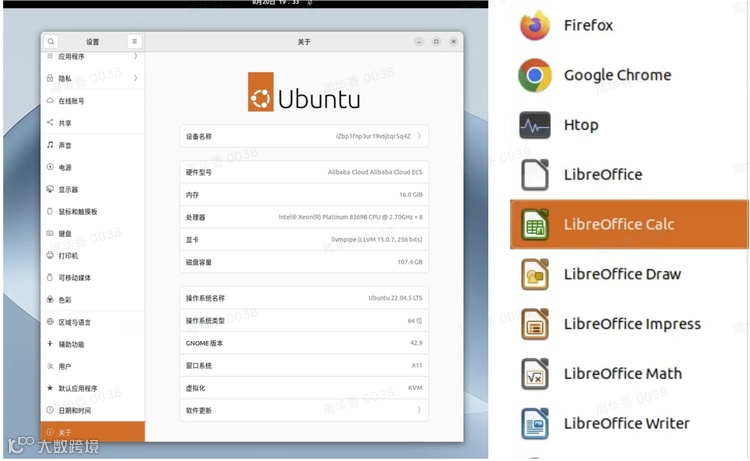Click the LibreOffice Math text label
Screen dimensions: 750x461
pos(623,373)
